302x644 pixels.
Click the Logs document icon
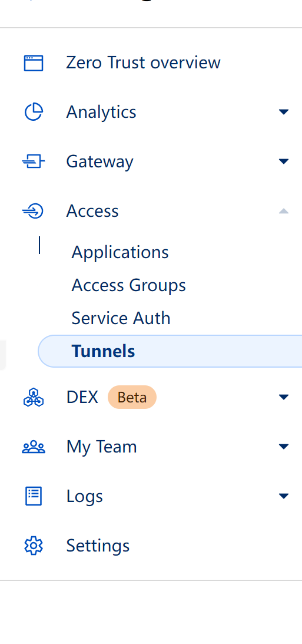(34, 496)
